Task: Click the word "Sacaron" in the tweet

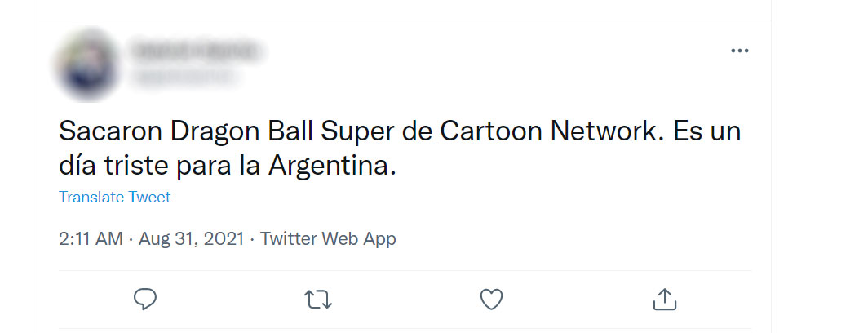Action: [105, 133]
